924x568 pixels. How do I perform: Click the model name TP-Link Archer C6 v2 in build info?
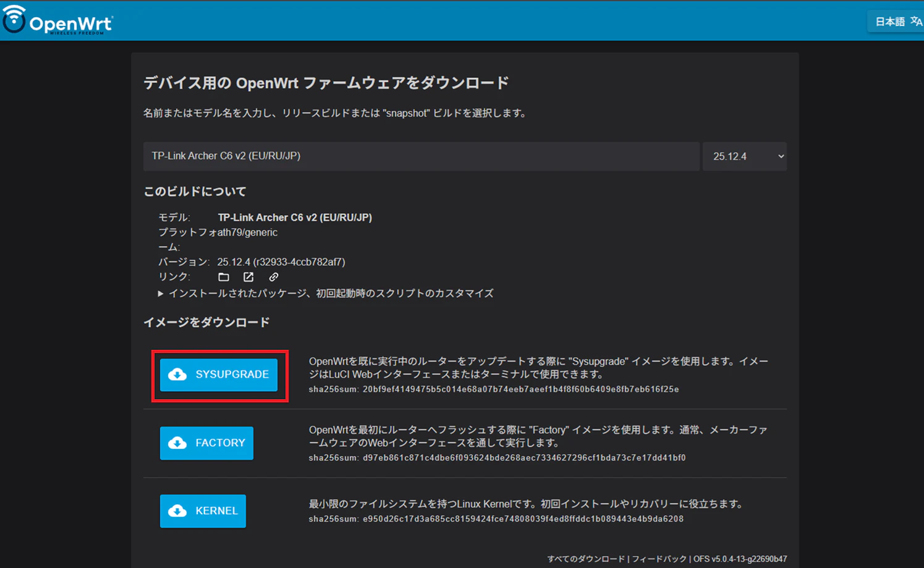pos(295,218)
